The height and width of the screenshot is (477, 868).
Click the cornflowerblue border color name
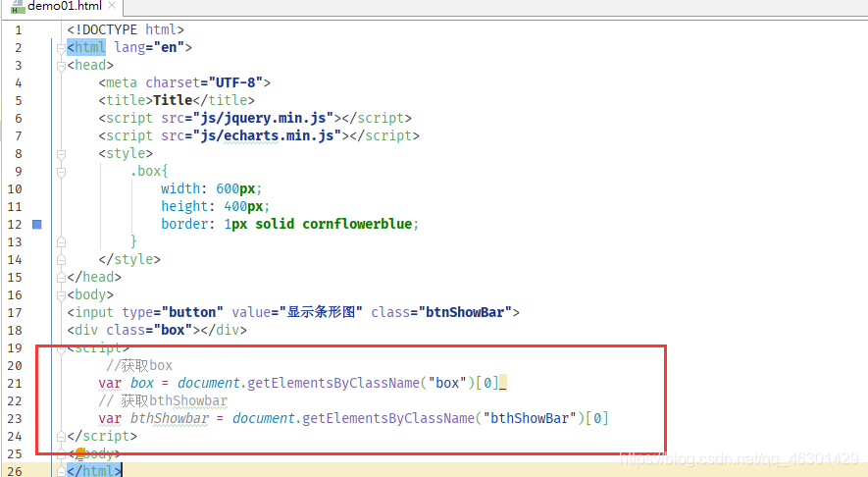click(357, 224)
